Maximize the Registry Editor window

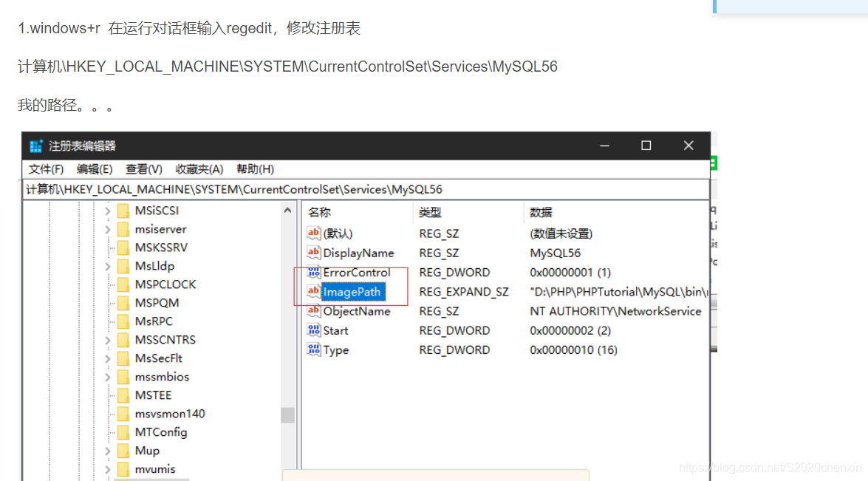coord(646,146)
